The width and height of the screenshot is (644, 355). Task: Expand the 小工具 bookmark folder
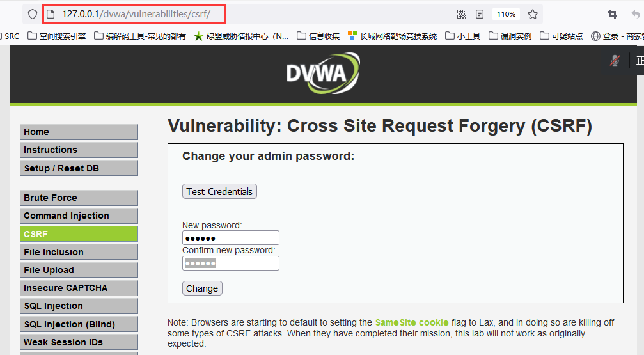[463, 36]
